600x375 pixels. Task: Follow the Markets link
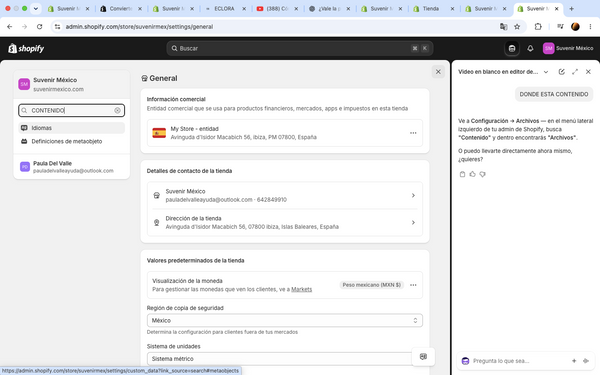click(302, 289)
